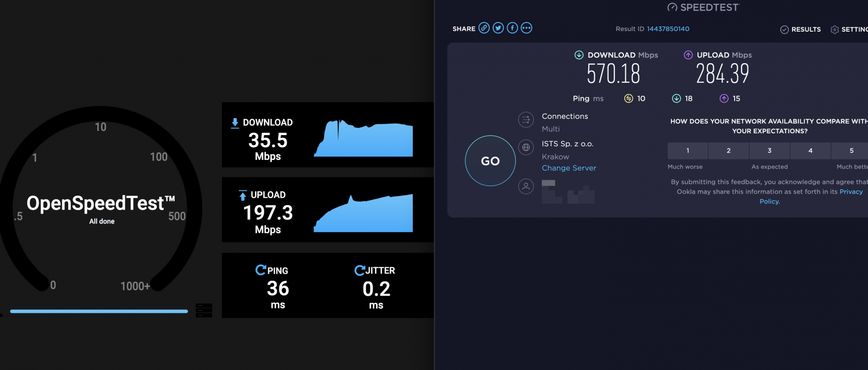Click the All done status text
The image size is (868, 370).
102,221
